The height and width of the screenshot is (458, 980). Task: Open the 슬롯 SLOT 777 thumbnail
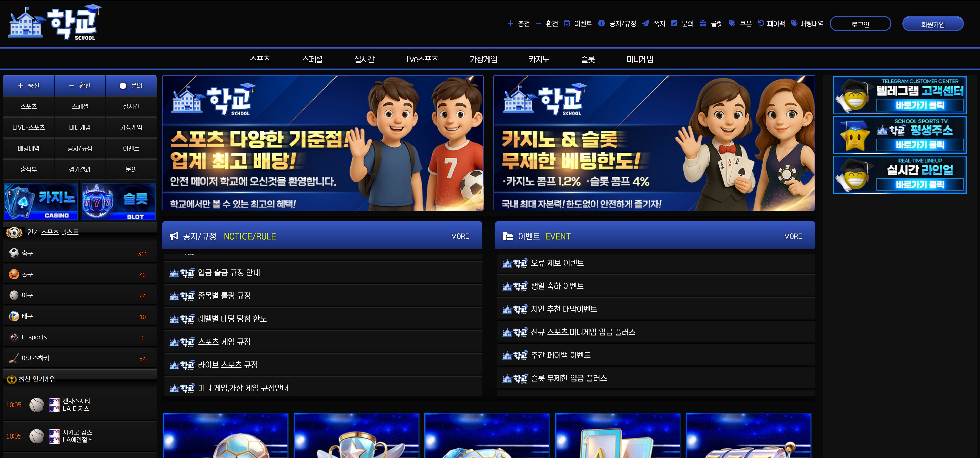point(118,202)
